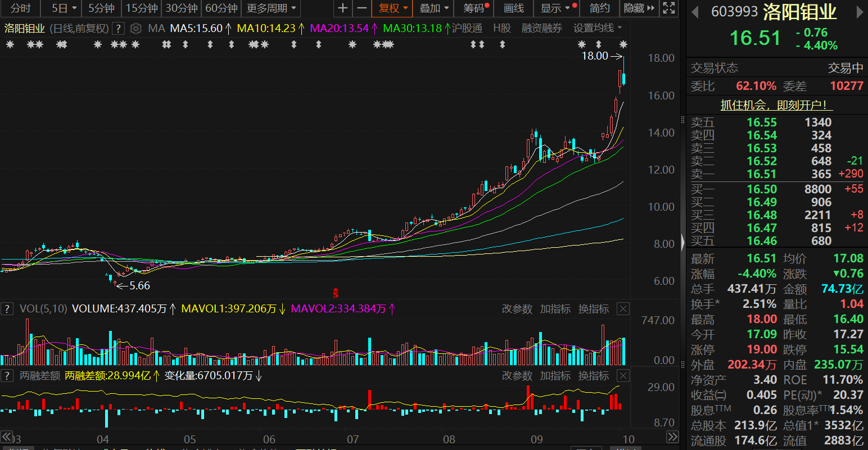868x450 pixels.
Task: Click the zoom out minus icon
Action: (362, 8)
